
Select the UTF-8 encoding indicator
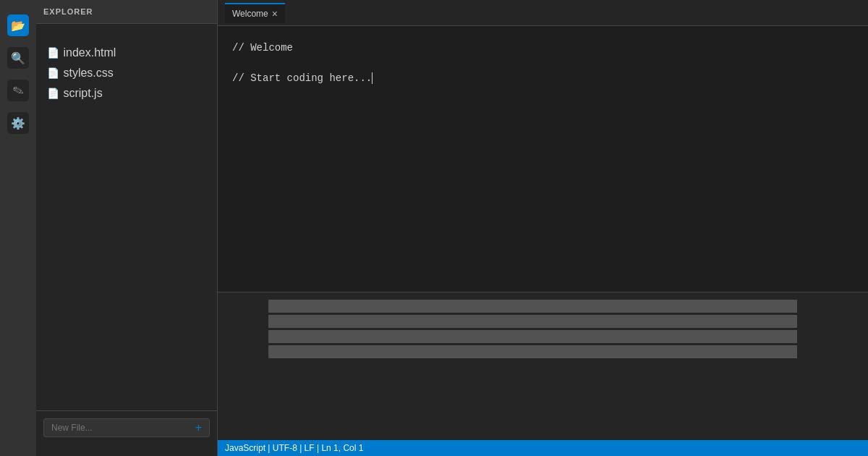click(x=284, y=448)
